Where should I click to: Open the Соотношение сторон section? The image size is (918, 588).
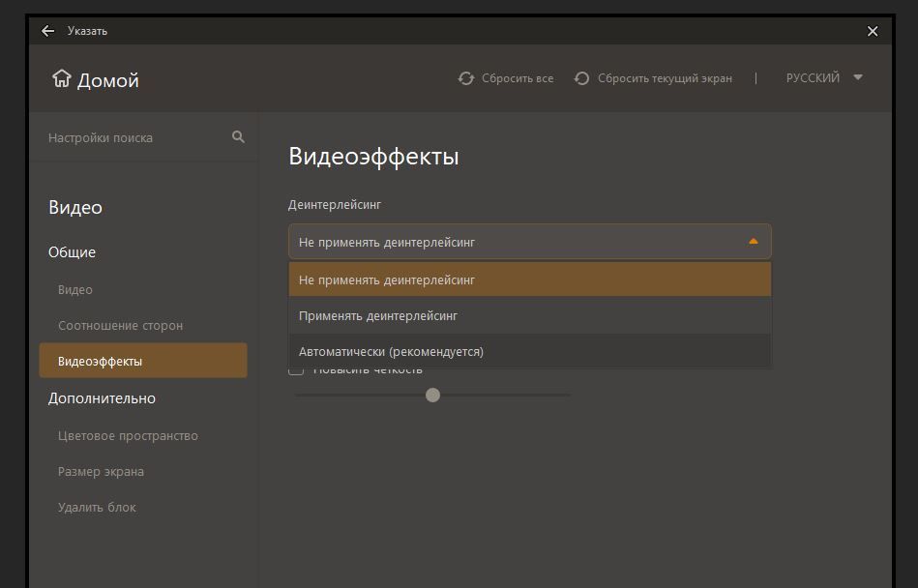tap(120, 325)
